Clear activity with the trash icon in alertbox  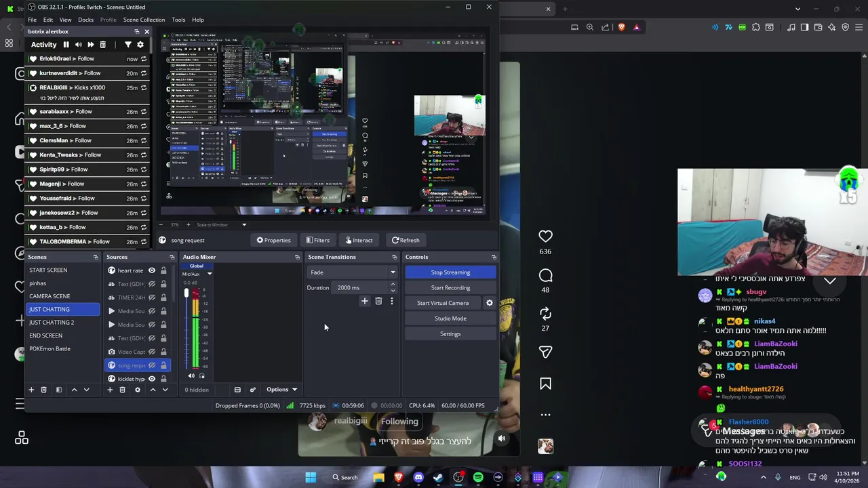[102, 45]
